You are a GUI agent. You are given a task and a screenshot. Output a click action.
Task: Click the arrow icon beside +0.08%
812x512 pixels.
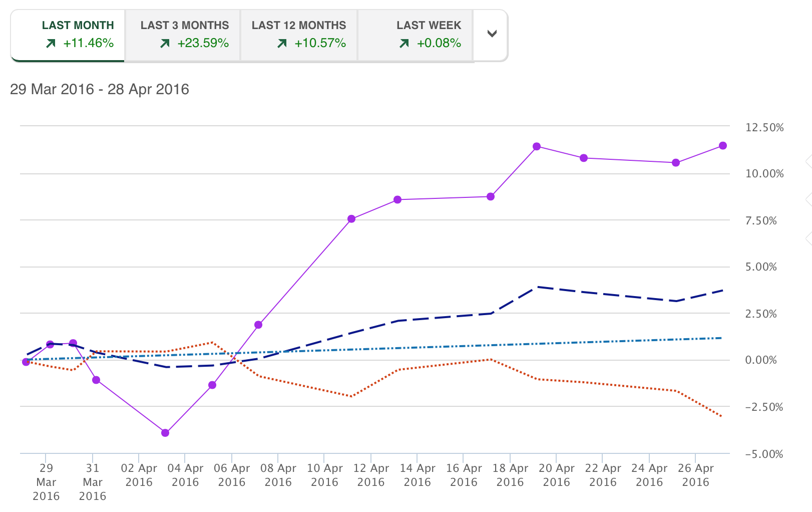(x=404, y=44)
